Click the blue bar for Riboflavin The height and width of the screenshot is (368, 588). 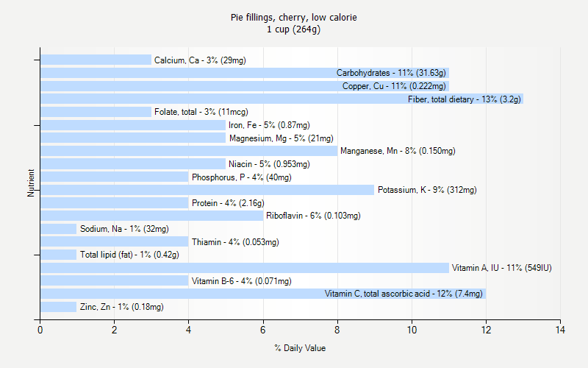[152, 216]
